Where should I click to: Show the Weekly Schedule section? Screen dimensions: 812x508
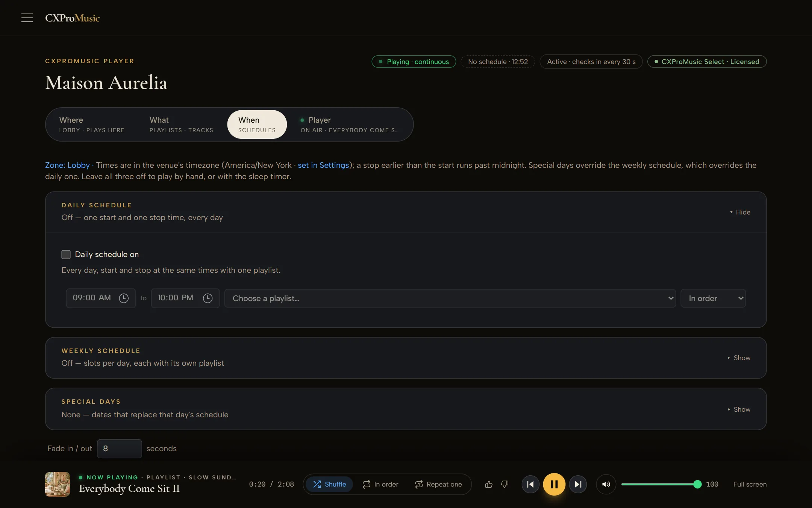point(739,358)
